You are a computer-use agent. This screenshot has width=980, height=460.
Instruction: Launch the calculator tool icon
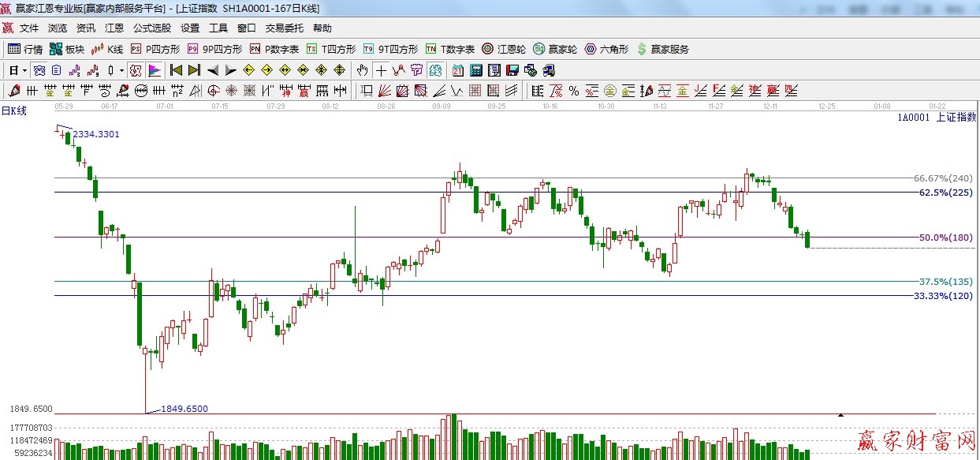[476, 70]
